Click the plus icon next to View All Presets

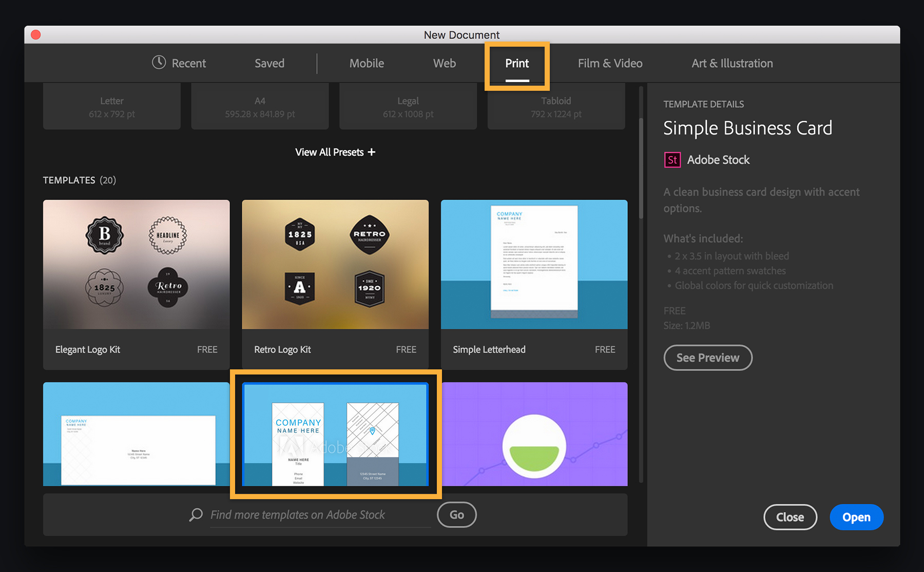pos(371,152)
